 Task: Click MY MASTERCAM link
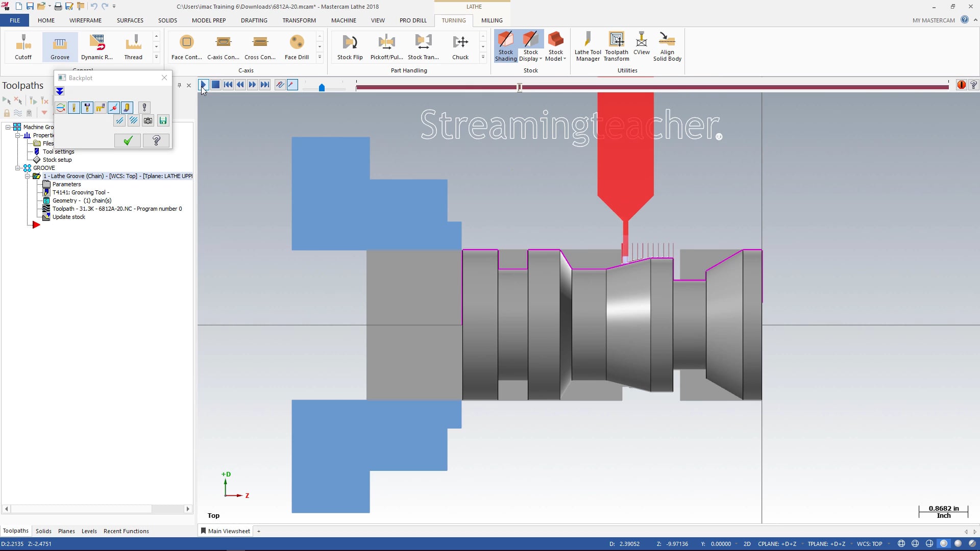click(x=934, y=20)
